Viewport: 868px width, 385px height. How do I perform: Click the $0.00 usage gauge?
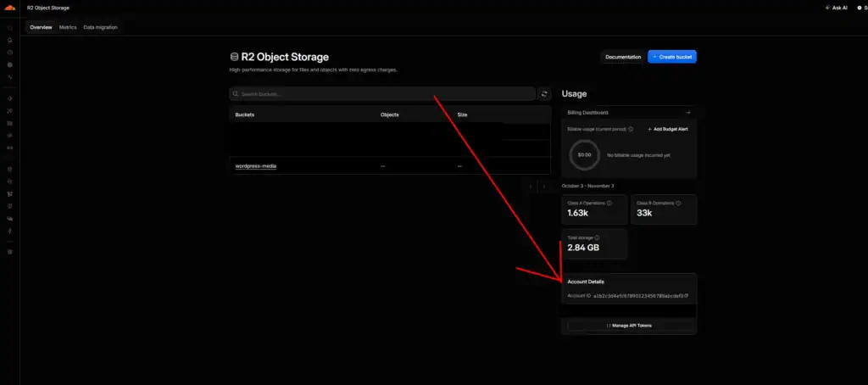click(x=585, y=155)
